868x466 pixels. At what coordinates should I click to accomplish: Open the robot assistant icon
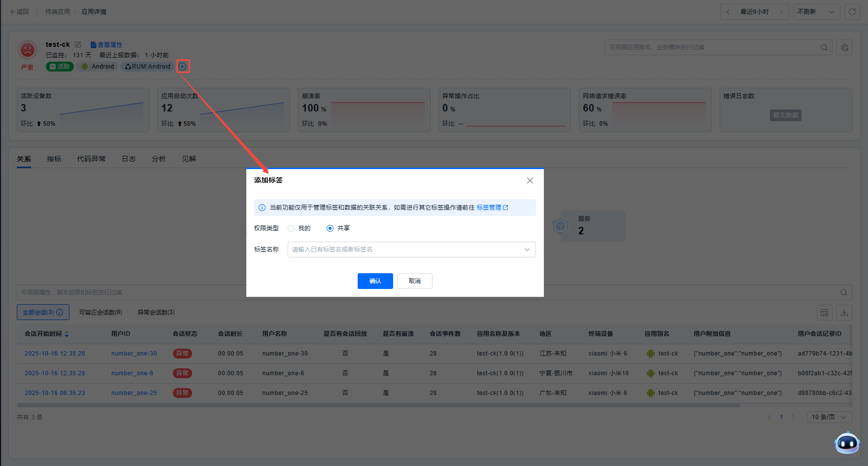coord(847,443)
